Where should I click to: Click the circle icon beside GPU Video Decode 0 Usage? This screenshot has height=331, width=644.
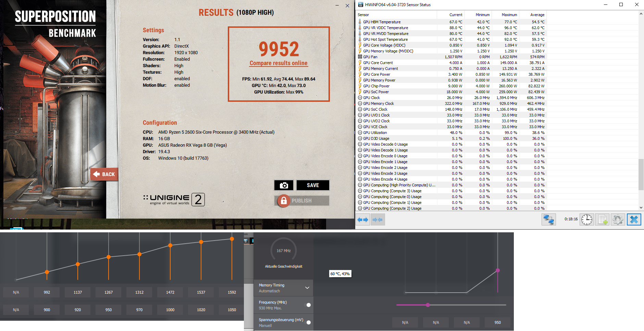360,144
